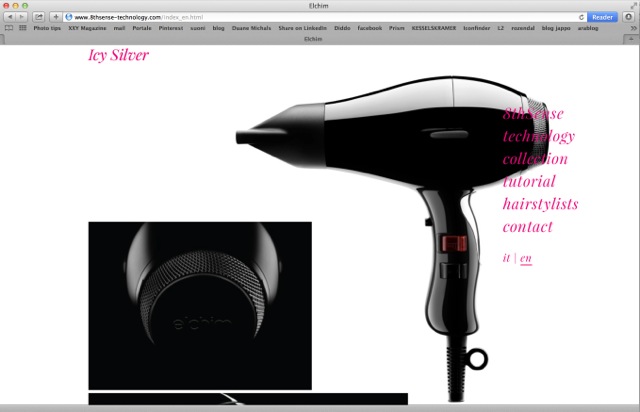This screenshot has width=640, height=412.
Task: Click the address bar URL field
Action: (x=300, y=17)
